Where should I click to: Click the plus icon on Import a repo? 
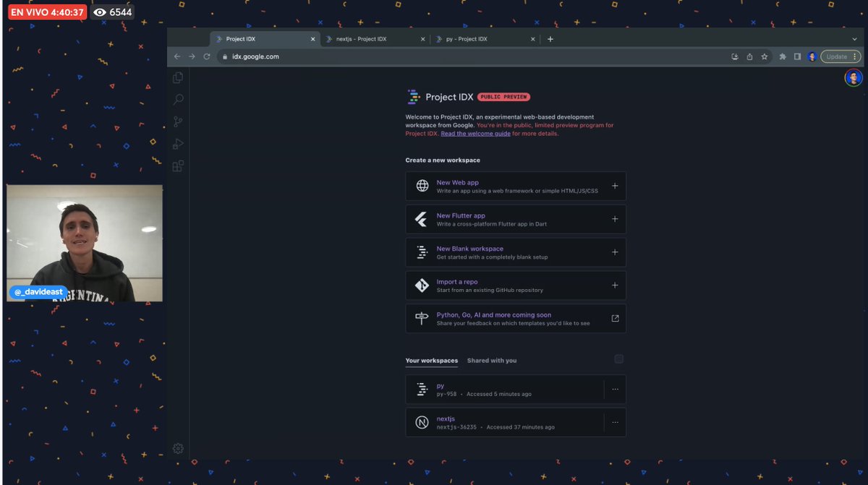point(615,286)
